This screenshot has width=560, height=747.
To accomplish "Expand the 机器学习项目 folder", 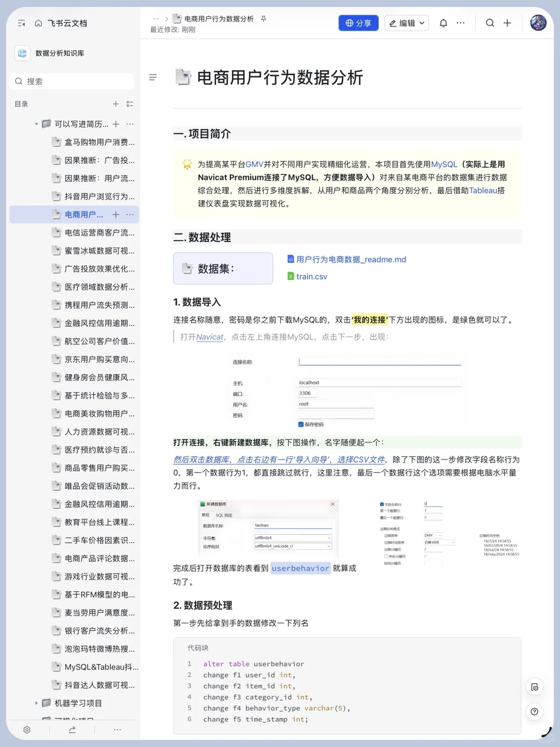I will [x=36, y=703].
